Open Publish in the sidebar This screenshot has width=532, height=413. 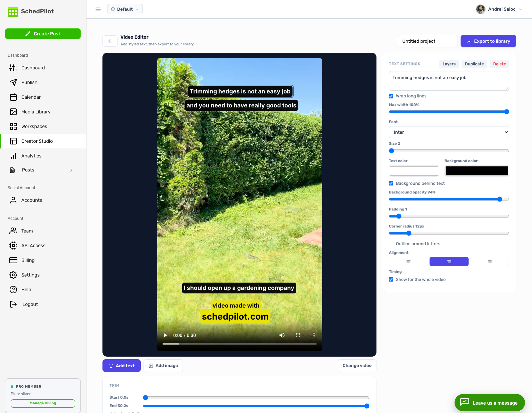43,82
